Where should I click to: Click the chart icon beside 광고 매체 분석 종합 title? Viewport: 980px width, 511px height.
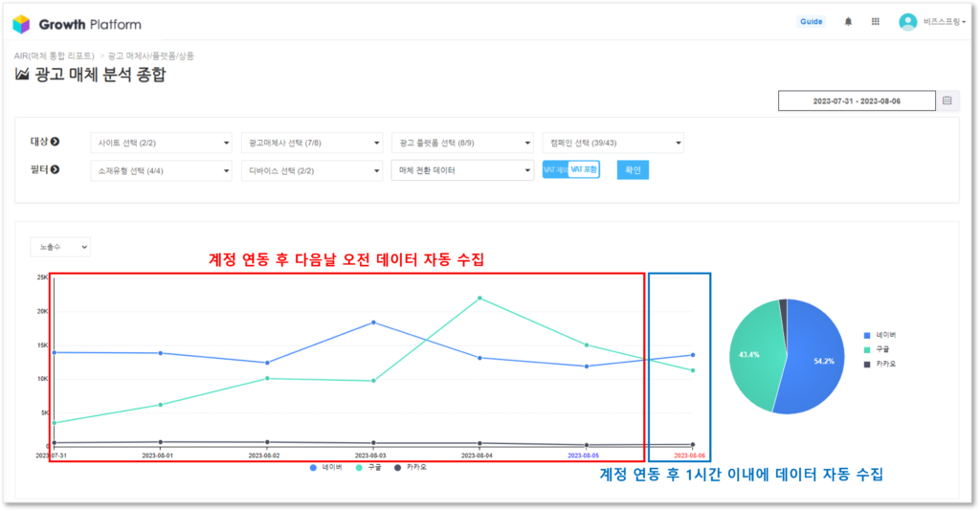pyautogui.click(x=22, y=75)
